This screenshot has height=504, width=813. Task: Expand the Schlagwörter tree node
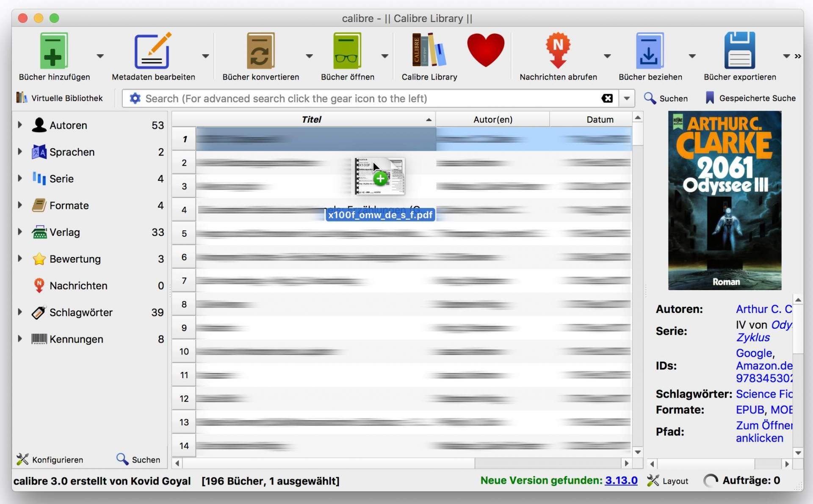(20, 312)
